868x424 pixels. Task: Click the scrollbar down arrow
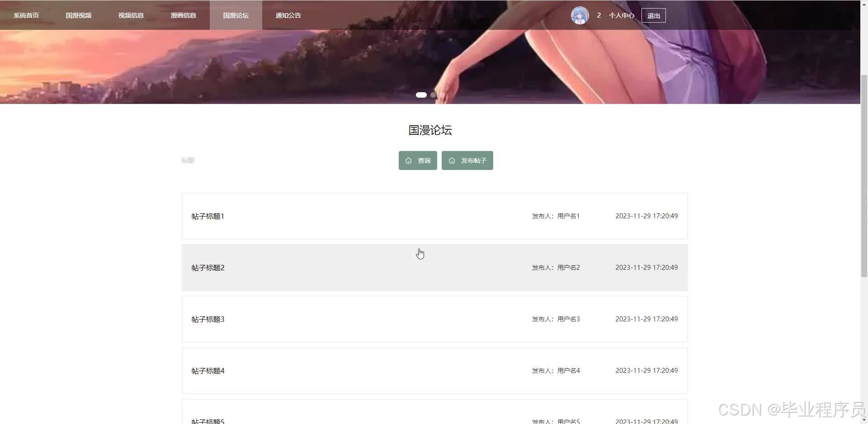click(x=864, y=420)
